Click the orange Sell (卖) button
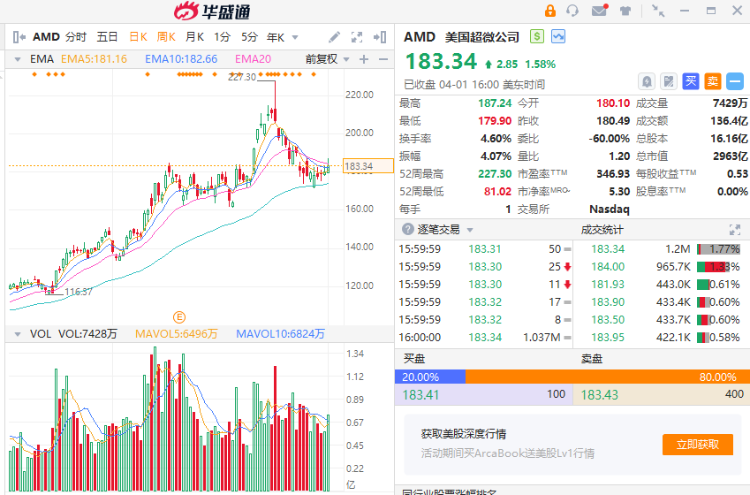Image resolution: width=750 pixels, height=495 pixels. (713, 81)
